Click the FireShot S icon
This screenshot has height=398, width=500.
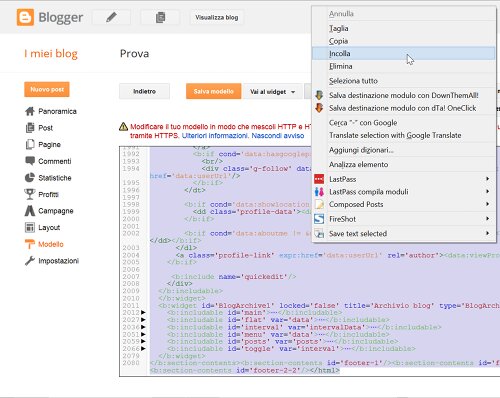coord(319,219)
